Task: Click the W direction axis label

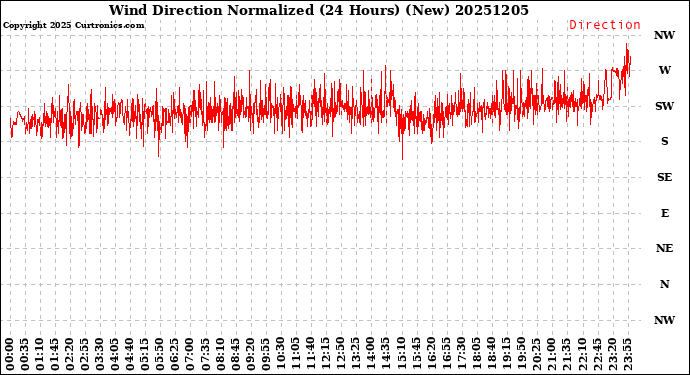Action: (664, 70)
